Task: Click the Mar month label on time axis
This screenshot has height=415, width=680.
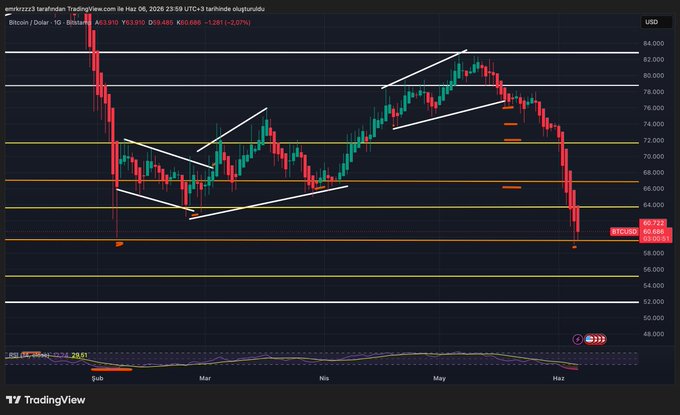Action: 205,378
